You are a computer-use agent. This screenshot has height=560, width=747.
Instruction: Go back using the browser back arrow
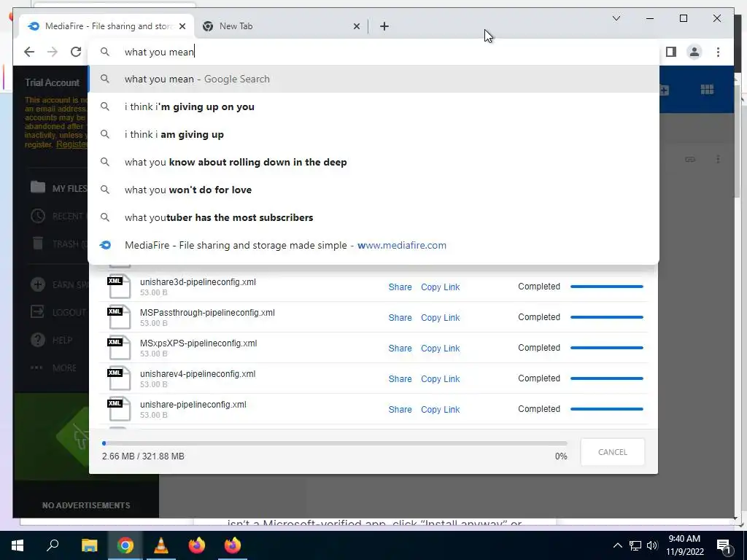29,52
